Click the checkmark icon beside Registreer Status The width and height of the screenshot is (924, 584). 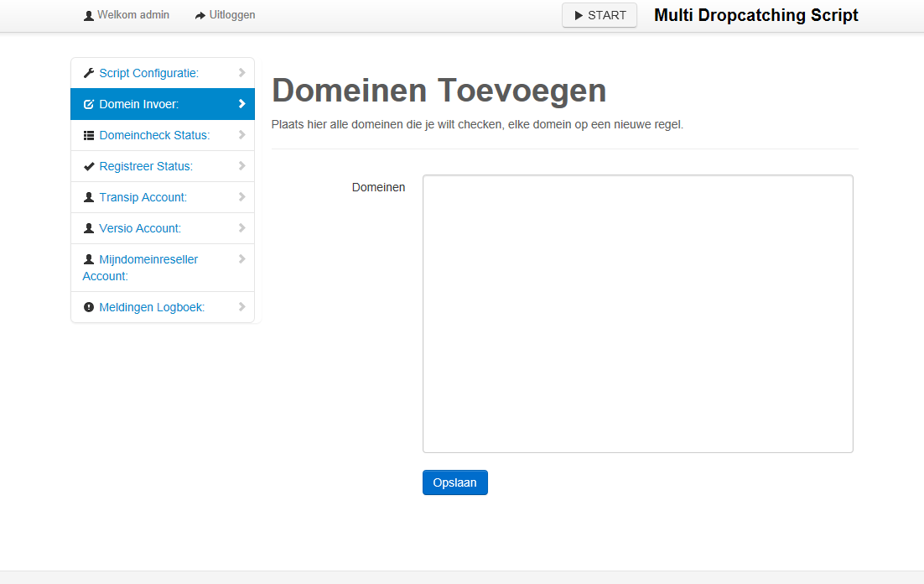pyautogui.click(x=89, y=166)
